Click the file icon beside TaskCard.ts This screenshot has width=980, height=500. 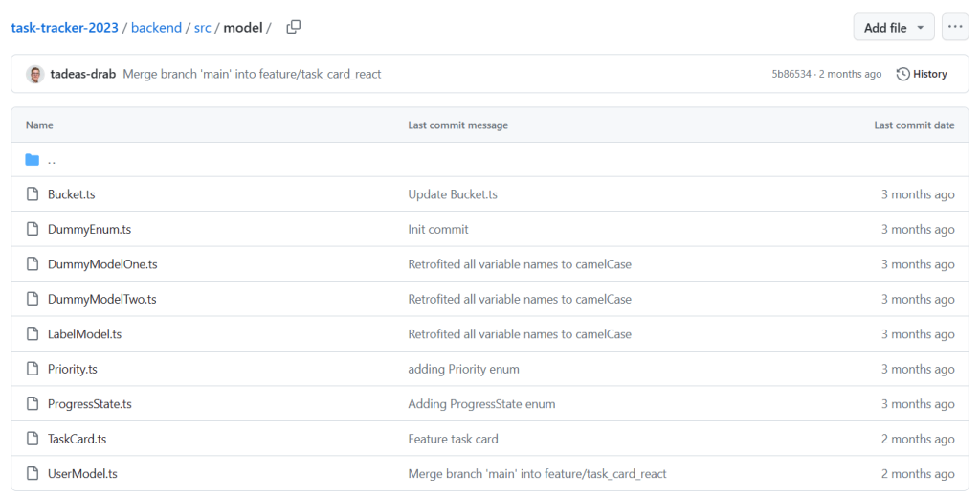(x=33, y=439)
